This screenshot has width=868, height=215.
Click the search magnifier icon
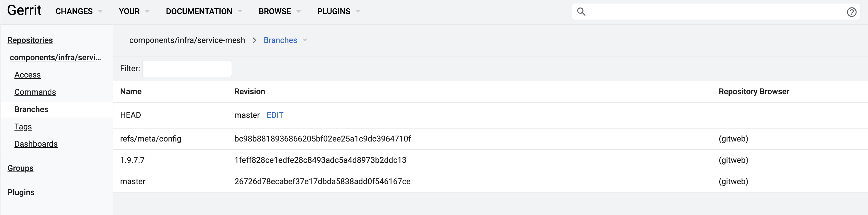[x=581, y=12]
